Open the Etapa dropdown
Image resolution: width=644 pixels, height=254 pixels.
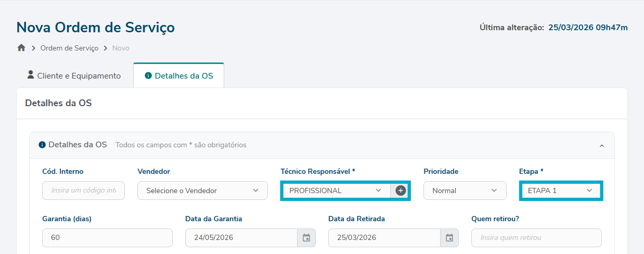click(560, 190)
